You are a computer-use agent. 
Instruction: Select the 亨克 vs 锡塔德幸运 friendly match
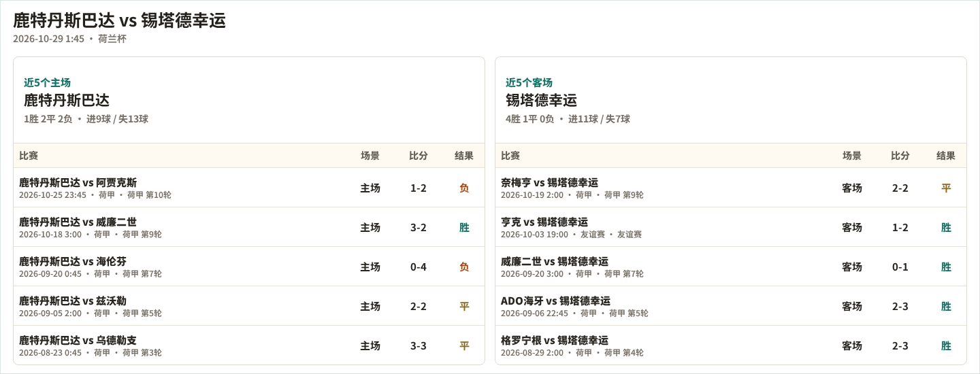731,227
